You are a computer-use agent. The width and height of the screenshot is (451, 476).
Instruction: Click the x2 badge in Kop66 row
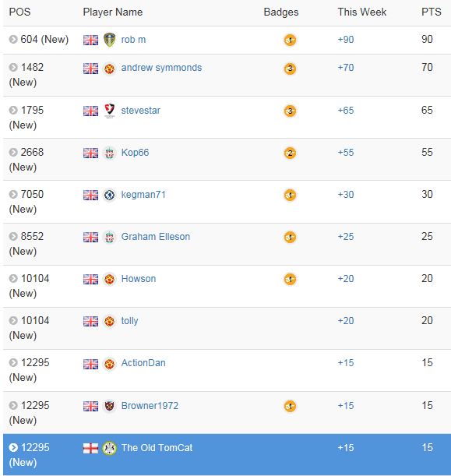pos(290,153)
